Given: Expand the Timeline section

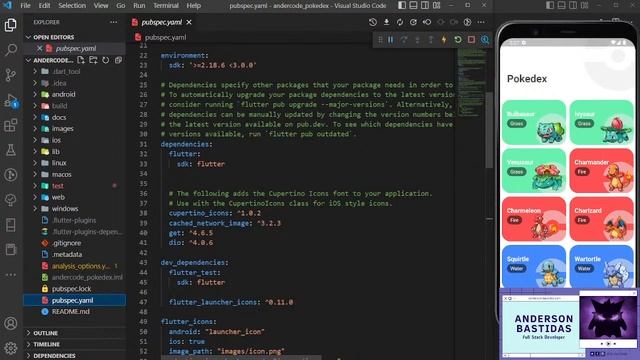Looking at the screenshot, I should [75, 344].
